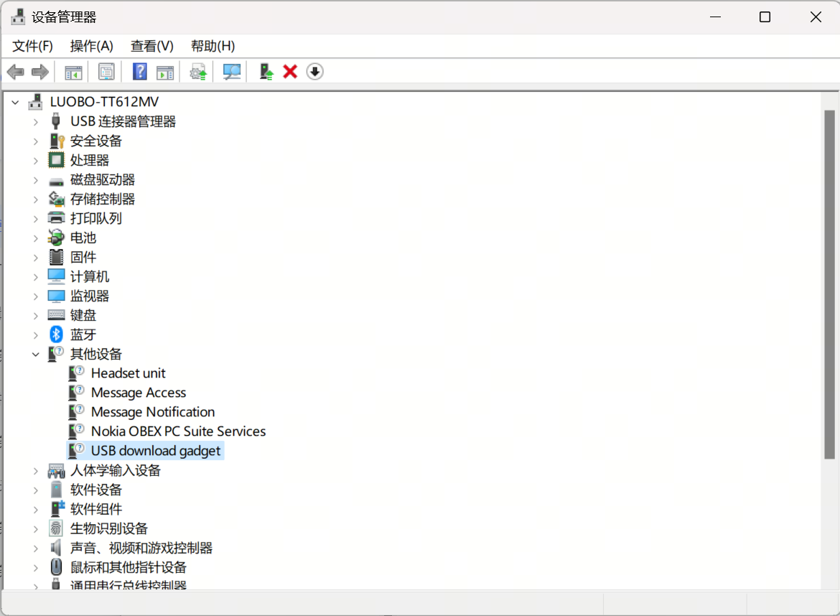
Task: Scan for hardware changes monitor icon
Action: click(x=231, y=72)
